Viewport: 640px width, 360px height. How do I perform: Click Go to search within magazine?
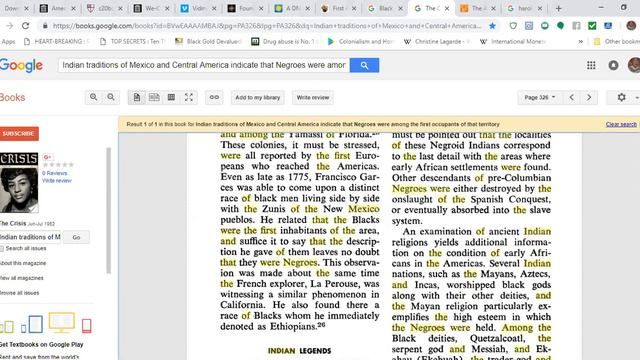(x=76, y=237)
